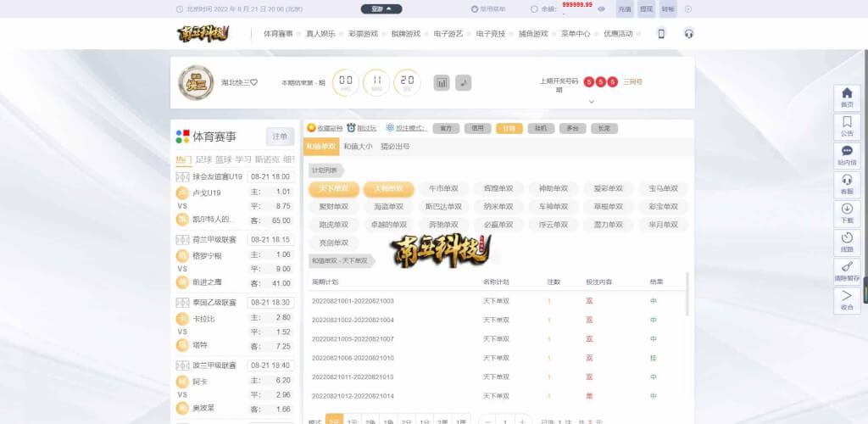Image resolution: width=868 pixels, height=424 pixels.
Task: Open the 下载 download sidebar icon
Action: (847, 213)
